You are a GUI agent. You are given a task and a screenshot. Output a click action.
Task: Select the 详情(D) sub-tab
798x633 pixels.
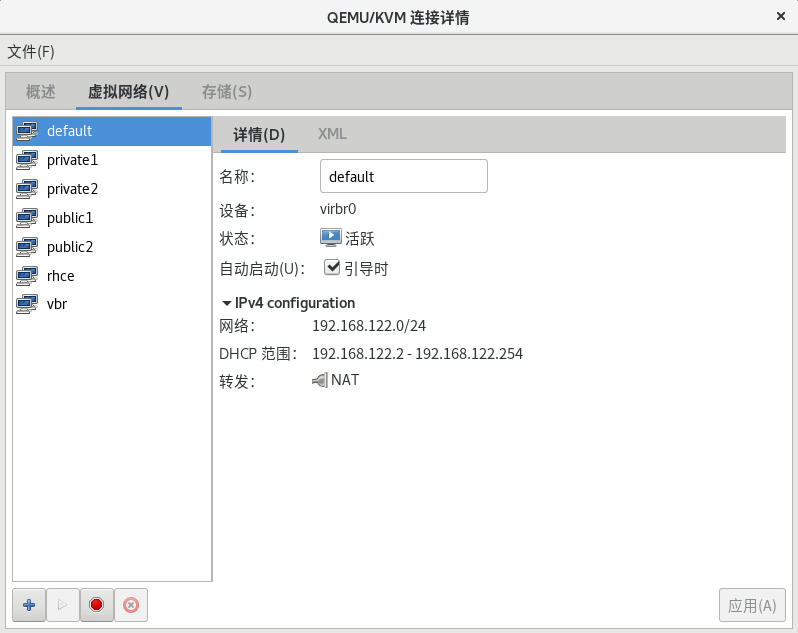tap(259, 134)
